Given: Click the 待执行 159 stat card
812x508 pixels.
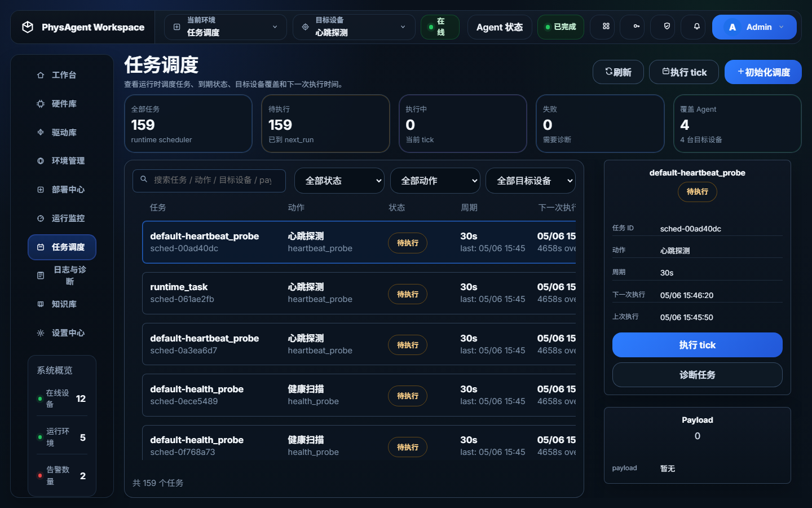Looking at the screenshot, I should pyautogui.click(x=325, y=124).
